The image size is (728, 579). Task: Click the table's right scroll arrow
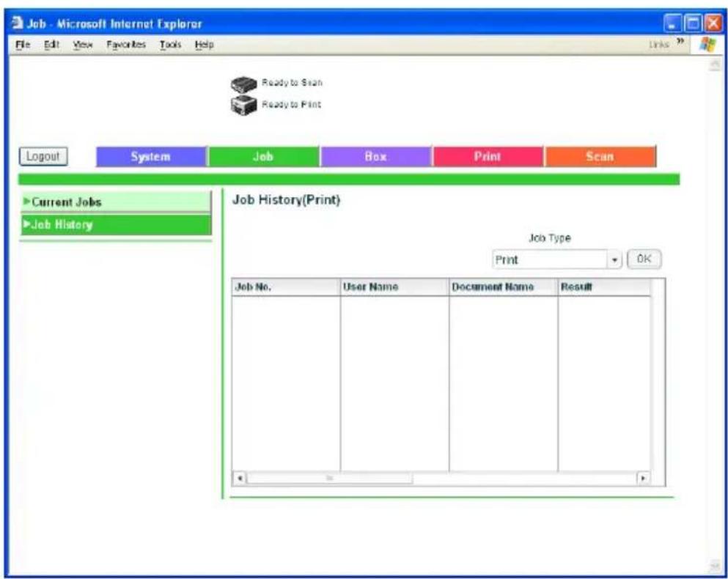coord(643,478)
